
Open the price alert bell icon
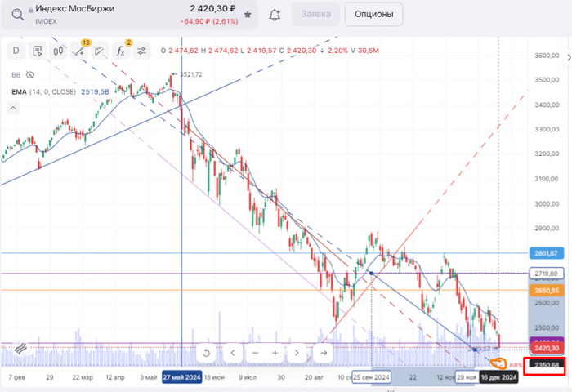point(275,15)
